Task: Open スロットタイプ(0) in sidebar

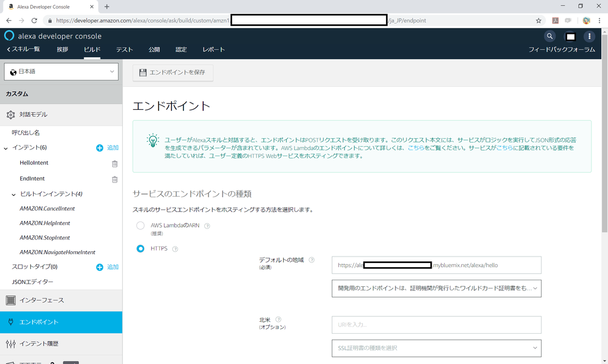Action: click(x=34, y=267)
